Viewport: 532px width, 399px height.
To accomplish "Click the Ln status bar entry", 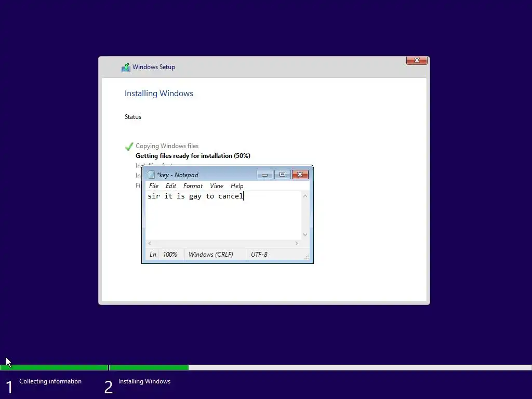I will click(153, 255).
